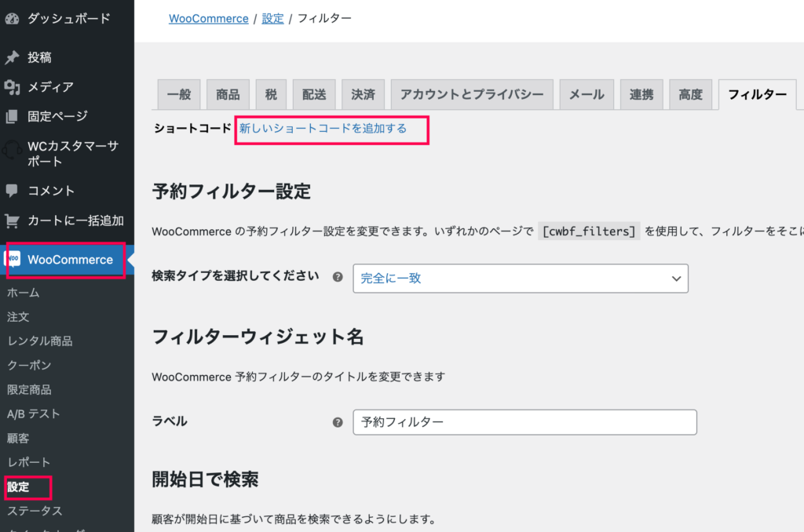
Task: Switch to the 一般 settings tab
Action: [179, 95]
